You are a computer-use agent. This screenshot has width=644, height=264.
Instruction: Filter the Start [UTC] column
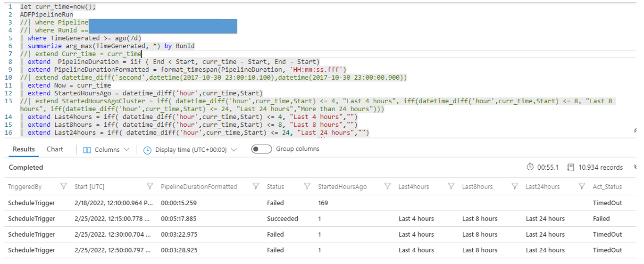click(150, 186)
